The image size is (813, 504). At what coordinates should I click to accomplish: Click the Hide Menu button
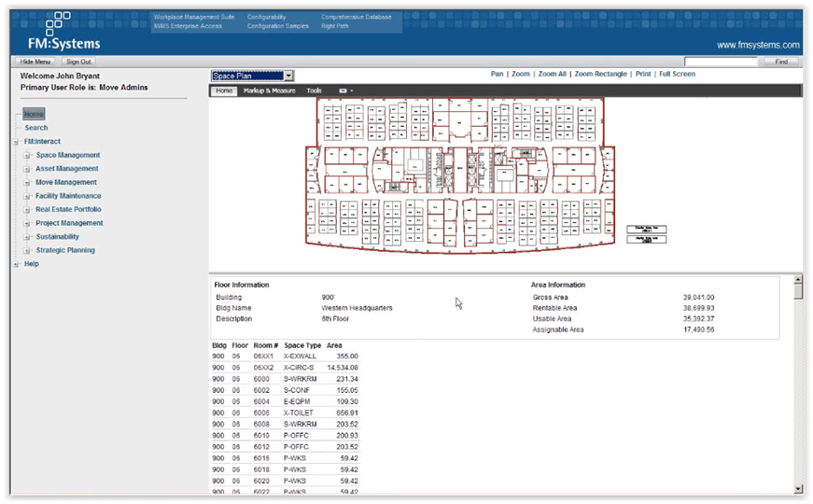pyautogui.click(x=35, y=62)
